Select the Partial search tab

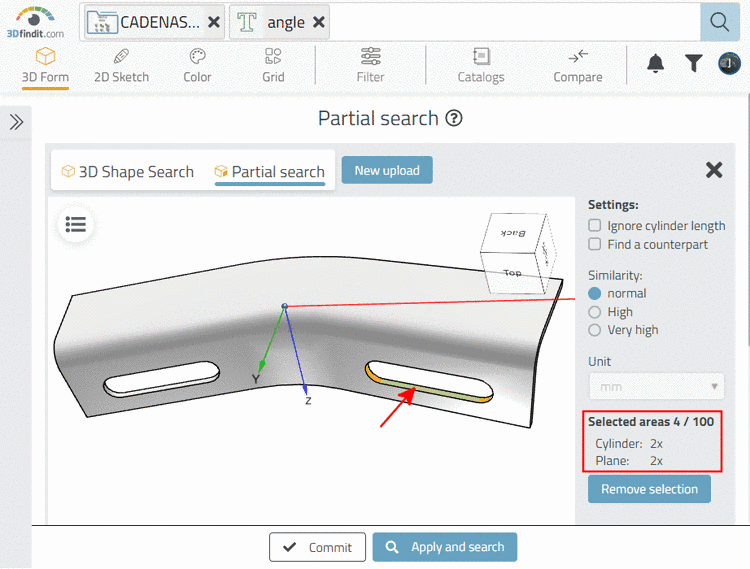(x=270, y=172)
